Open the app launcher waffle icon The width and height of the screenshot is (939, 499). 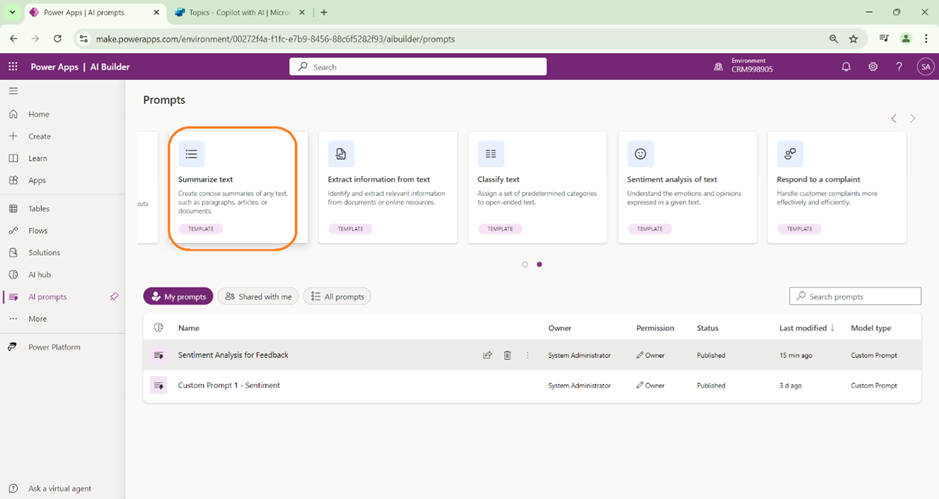click(13, 67)
